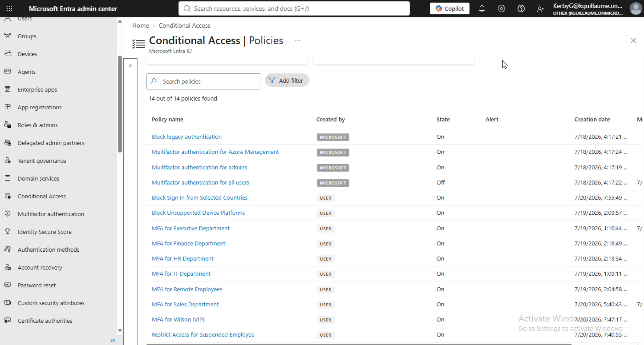644x345 pixels.
Task: Open notifications bell icon
Action: point(482,8)
